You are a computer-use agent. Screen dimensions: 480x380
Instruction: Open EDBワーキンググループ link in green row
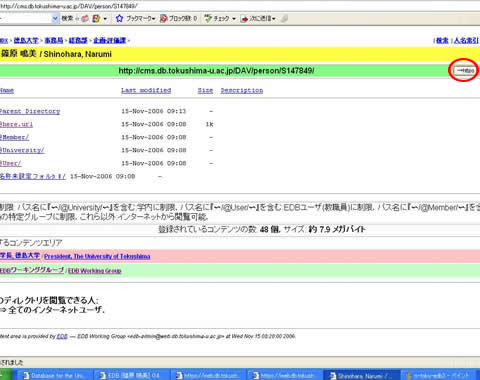pos(32,270)
